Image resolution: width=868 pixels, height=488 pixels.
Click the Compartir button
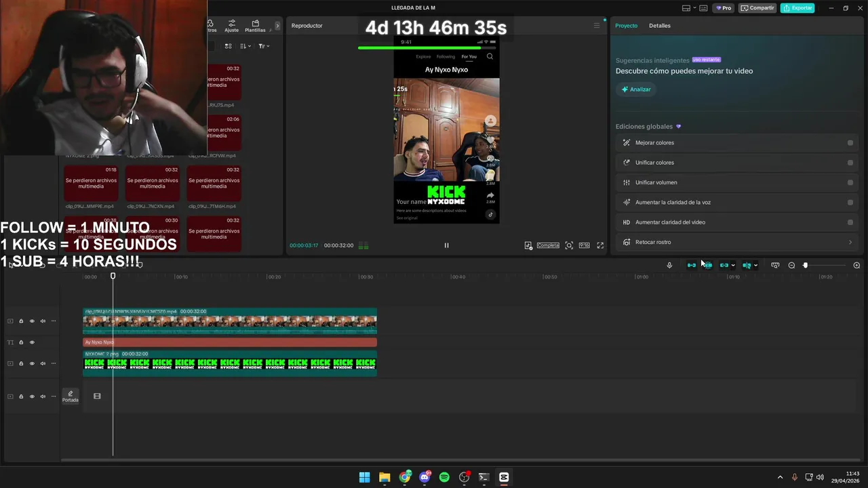pyautogui.click(x=757, y=8)
